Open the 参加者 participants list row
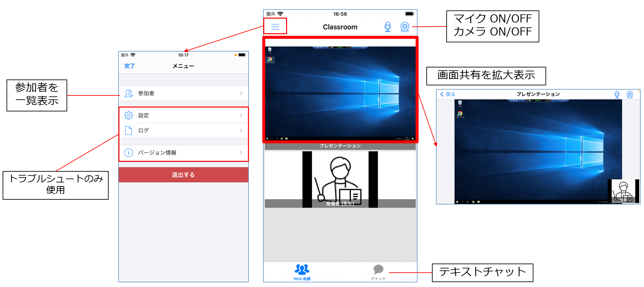Viewport: 644px width, 287px height. click(x=183, y=93)
